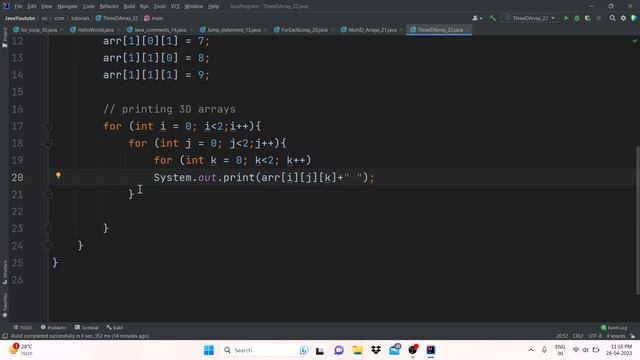Click ThreeDArray_22 class breadcrumb

117,18
